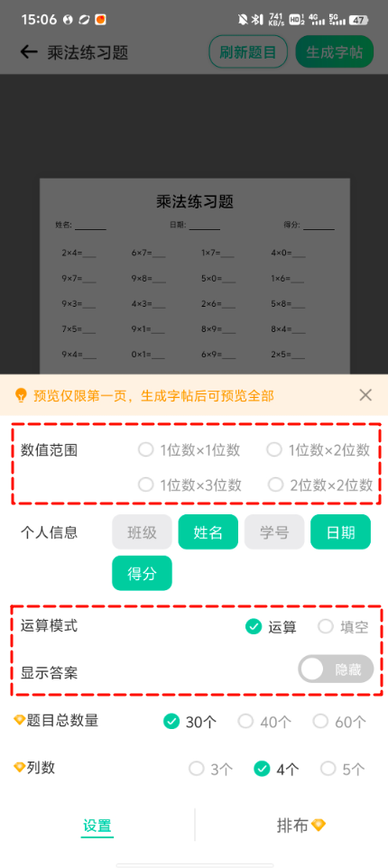Tap the diamond icon beside 列数
388x868 pixels.
click(x=19, y=768)
